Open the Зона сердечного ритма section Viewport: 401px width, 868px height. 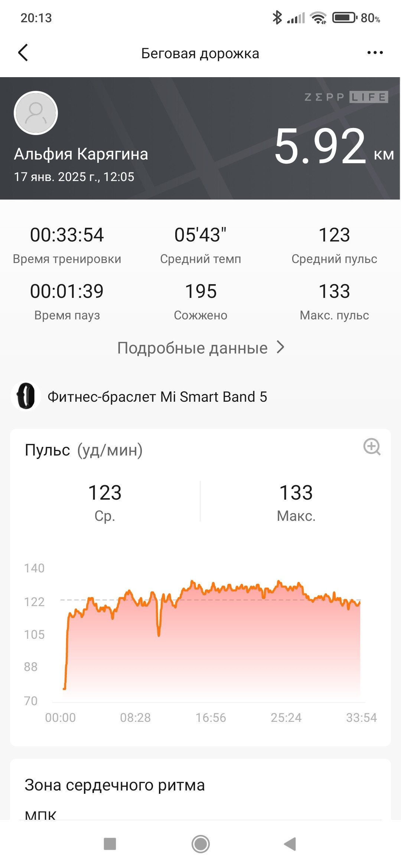[x=114, y=785]
